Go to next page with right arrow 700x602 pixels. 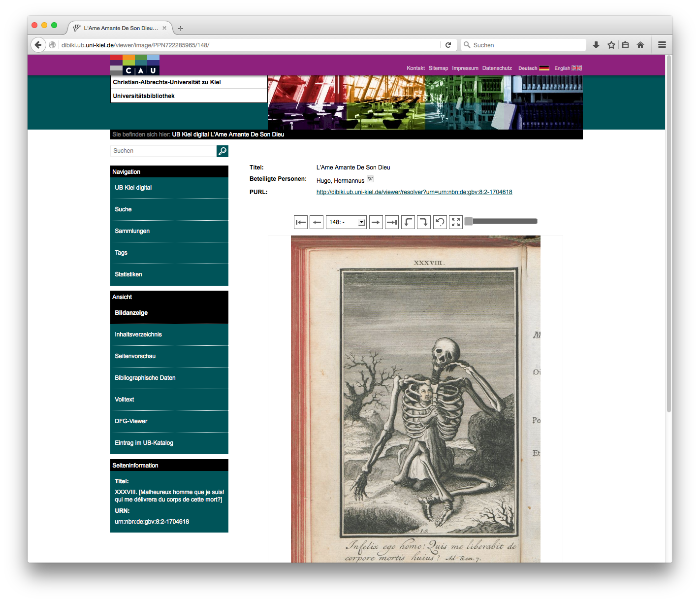pos(376,222)
